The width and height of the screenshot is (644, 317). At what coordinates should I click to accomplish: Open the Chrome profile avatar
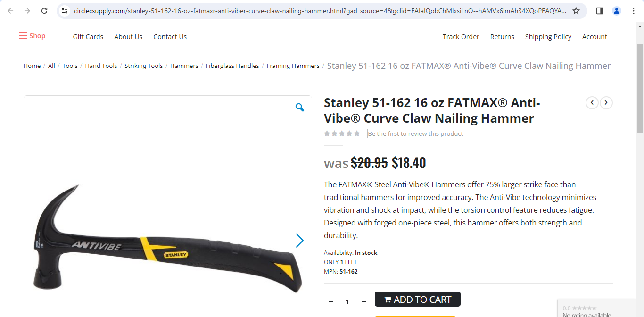click(617, 10)
